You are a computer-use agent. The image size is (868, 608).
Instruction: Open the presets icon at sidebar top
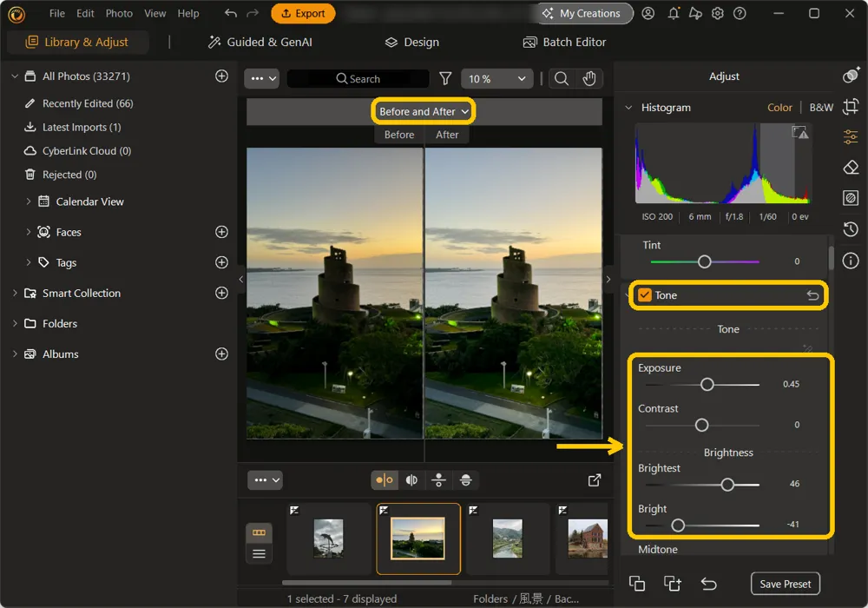click(851, 75)
